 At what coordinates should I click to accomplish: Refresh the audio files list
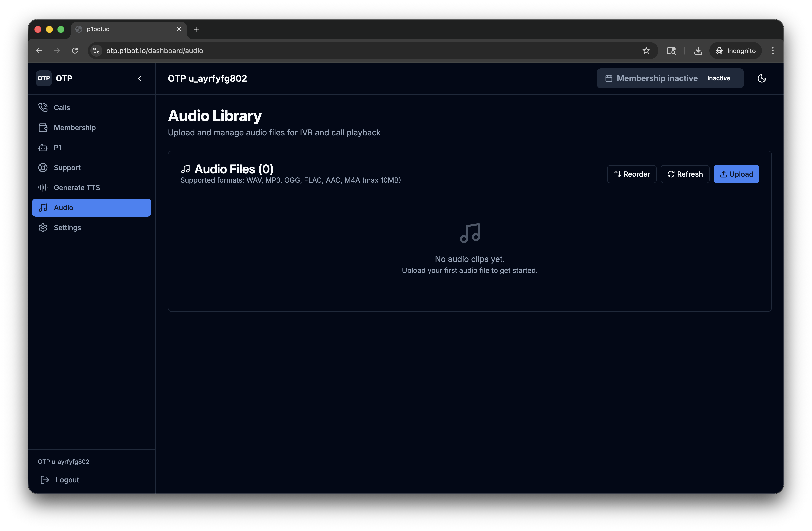[685, 174]
